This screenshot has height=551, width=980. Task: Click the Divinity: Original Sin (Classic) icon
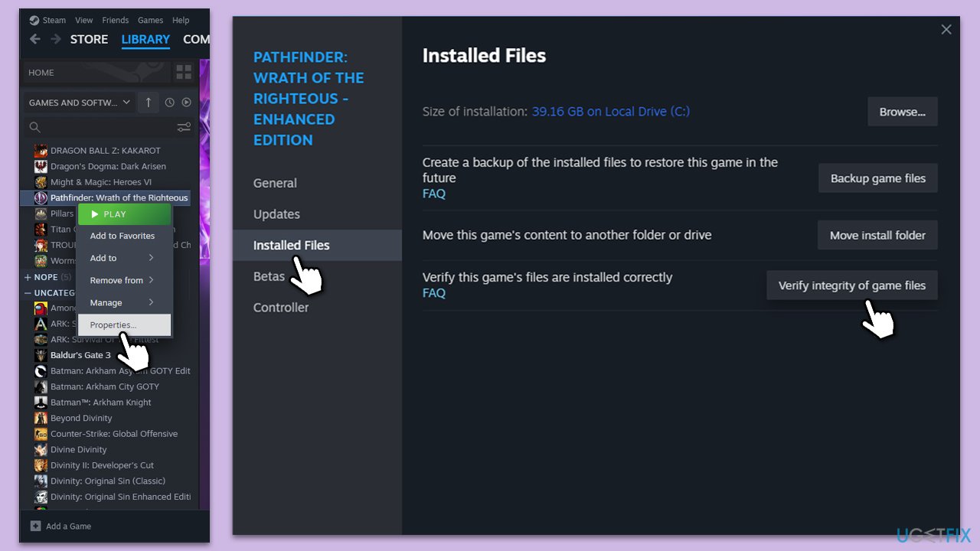[x=41, y=481]
